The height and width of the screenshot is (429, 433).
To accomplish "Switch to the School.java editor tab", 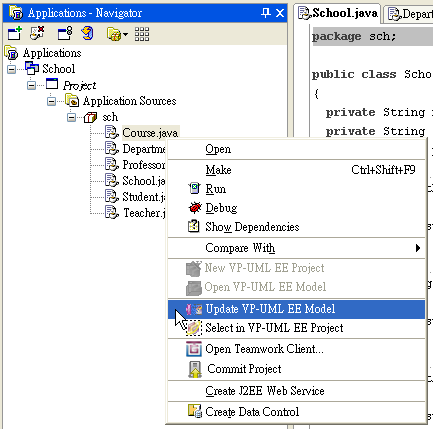I will click(x=338, y=14).
